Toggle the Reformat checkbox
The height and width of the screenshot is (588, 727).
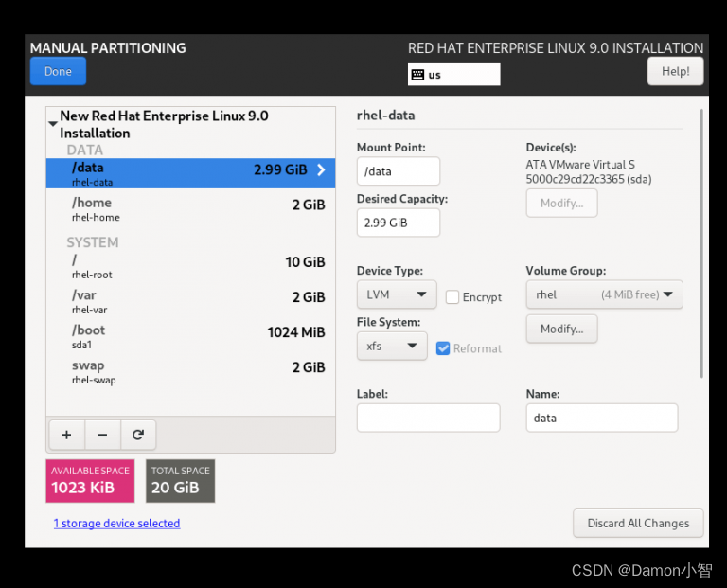pyautogui.click(x=443, y=348)
